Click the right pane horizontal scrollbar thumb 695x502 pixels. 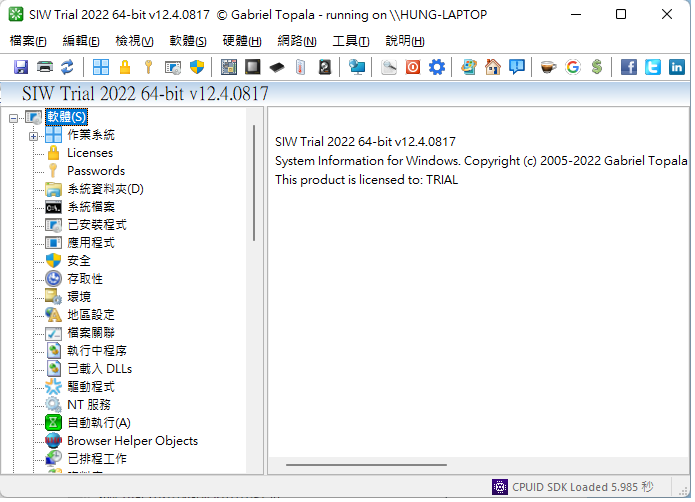367,465
